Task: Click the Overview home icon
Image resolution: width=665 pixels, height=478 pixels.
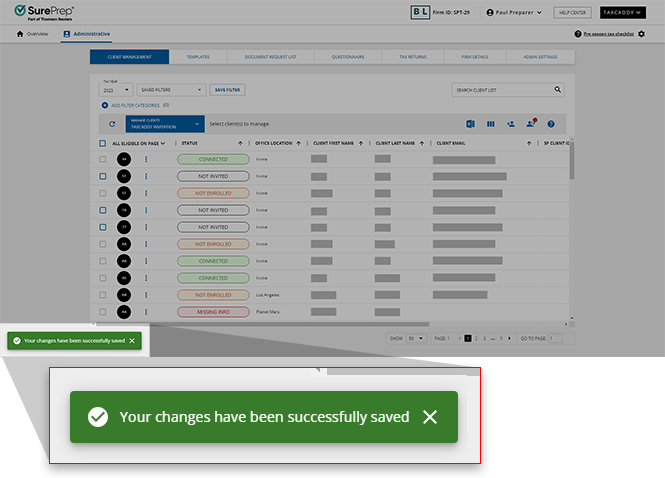Action: 20,34
